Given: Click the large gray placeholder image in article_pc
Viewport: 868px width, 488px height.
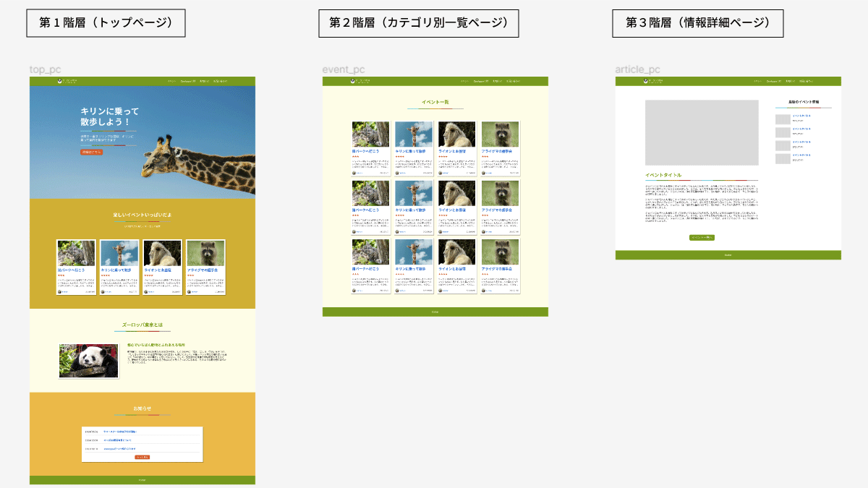Looking at the screenshot, I should [702, 133].
